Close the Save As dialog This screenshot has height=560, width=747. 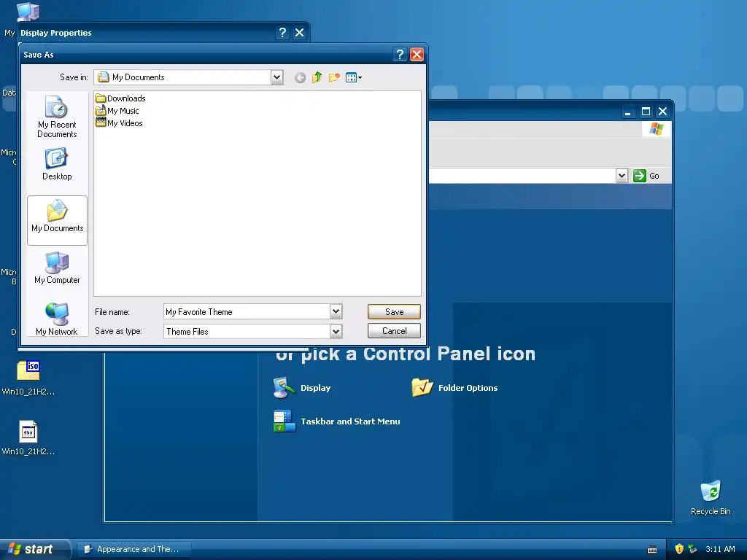tap(417, 55)
